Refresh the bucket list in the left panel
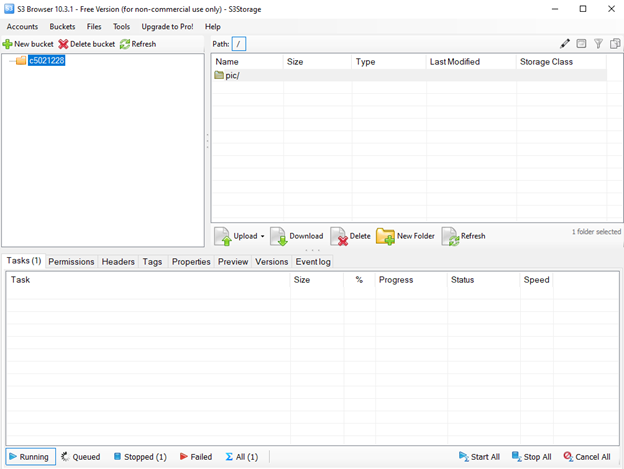624x469 pixels. [x=138, y=44]
